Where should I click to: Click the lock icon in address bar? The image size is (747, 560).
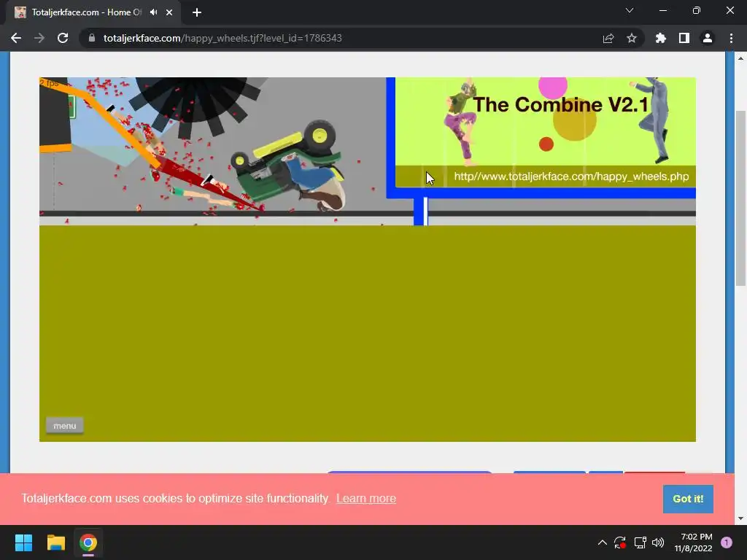tap(92, 38)
